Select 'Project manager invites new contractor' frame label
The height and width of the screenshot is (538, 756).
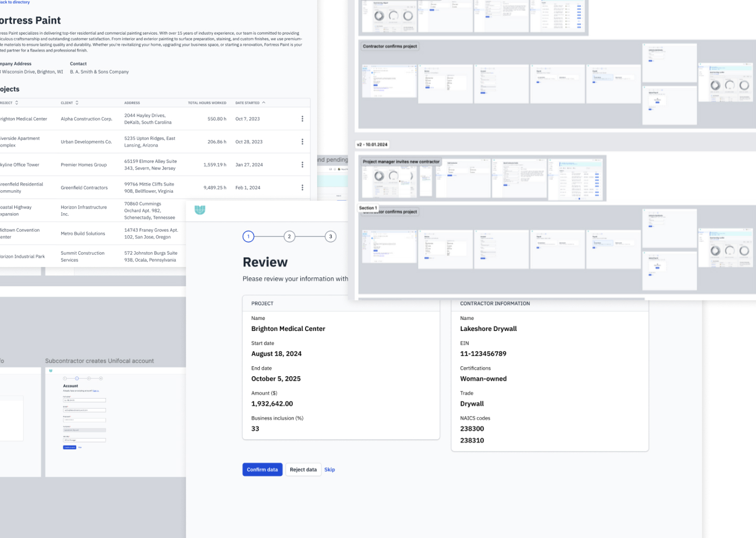pos(401,162)
